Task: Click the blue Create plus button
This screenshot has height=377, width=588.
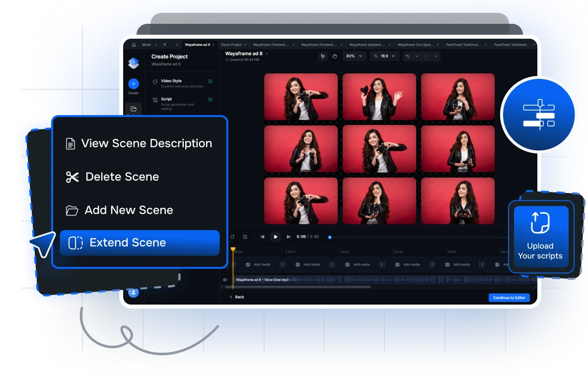Action: [133, 84]
